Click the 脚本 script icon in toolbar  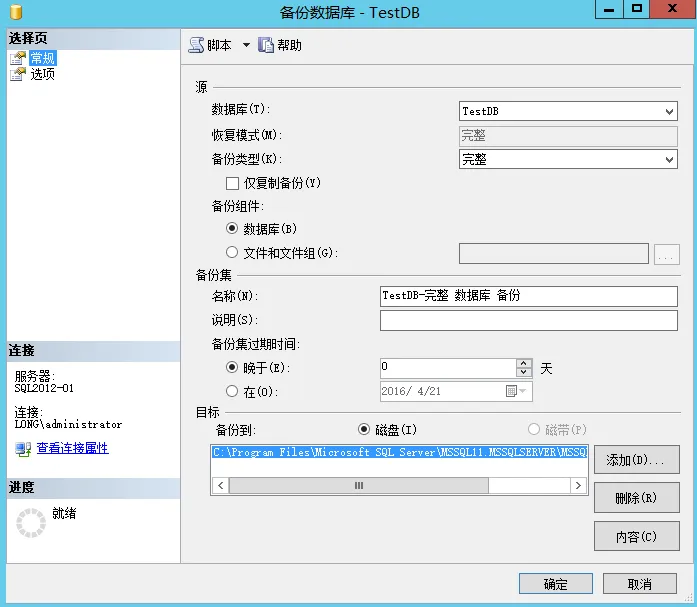click(196, 45)
